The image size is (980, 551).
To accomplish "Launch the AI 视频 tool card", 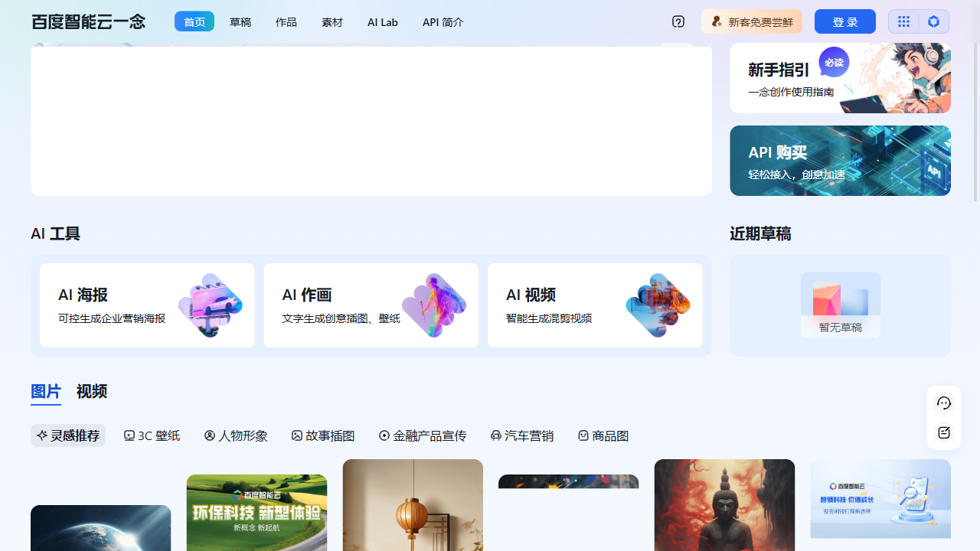I will [x=594, y=305].
